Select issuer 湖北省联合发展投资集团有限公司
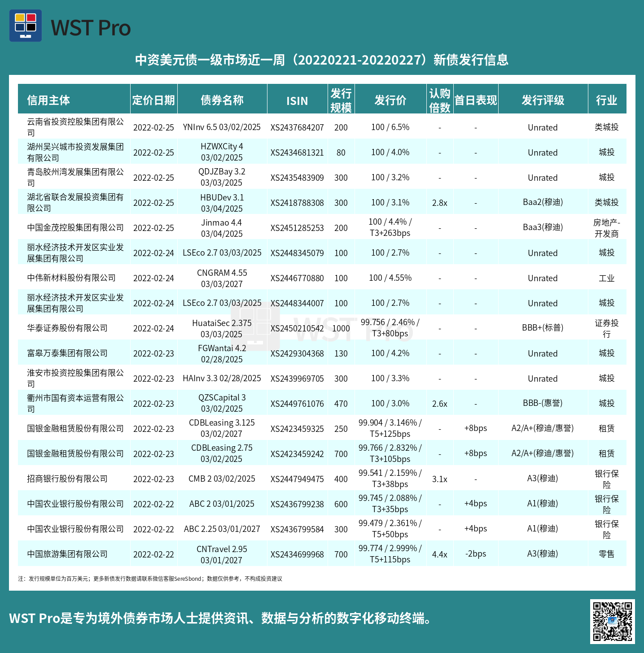The width and height of the screenshot is (644, 653). 75,203
